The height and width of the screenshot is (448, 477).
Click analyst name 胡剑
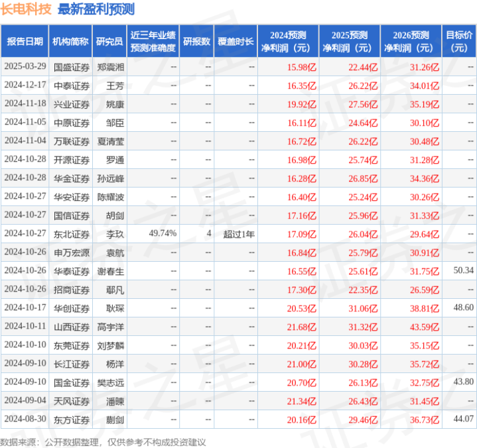point(115,216)
